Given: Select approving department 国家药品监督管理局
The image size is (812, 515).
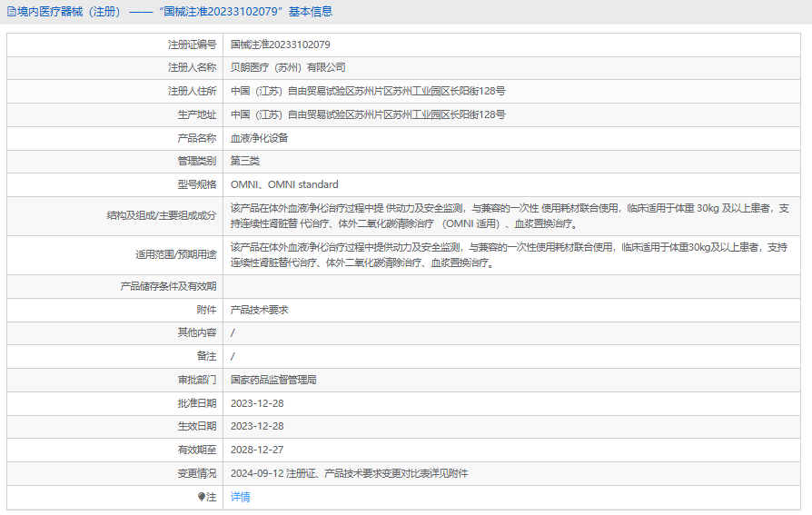Looking at the screenshot, I should 273,380.
